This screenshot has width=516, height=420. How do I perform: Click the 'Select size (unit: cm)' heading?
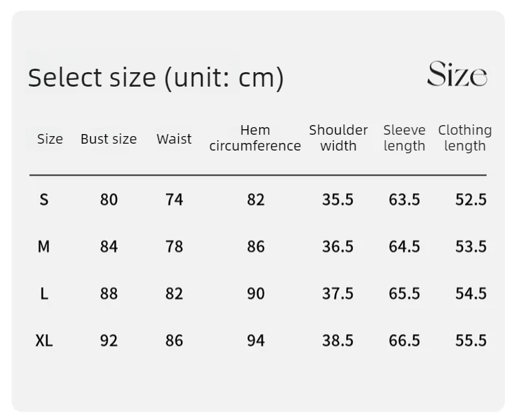(155, 78)
